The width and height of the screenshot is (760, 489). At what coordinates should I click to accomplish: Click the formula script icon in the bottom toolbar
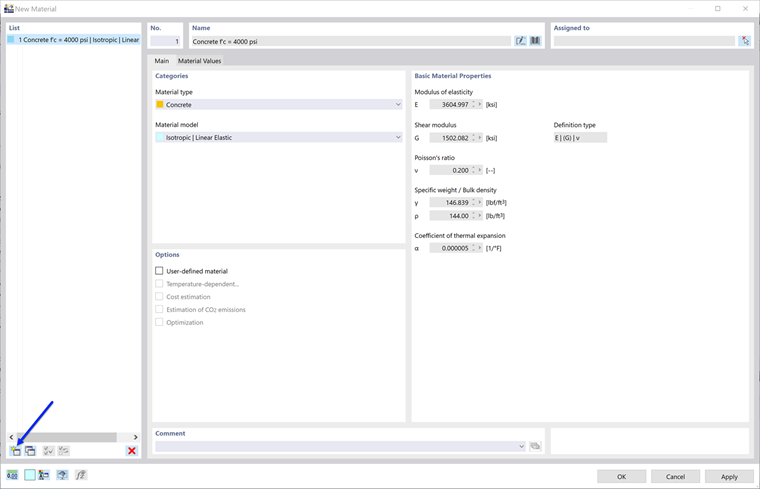pos(80,475)
